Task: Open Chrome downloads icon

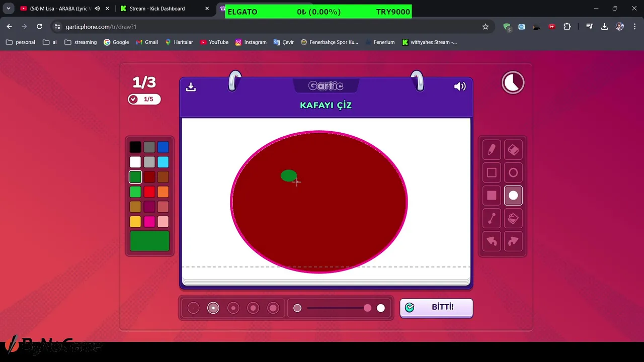Action: (604, 27)
